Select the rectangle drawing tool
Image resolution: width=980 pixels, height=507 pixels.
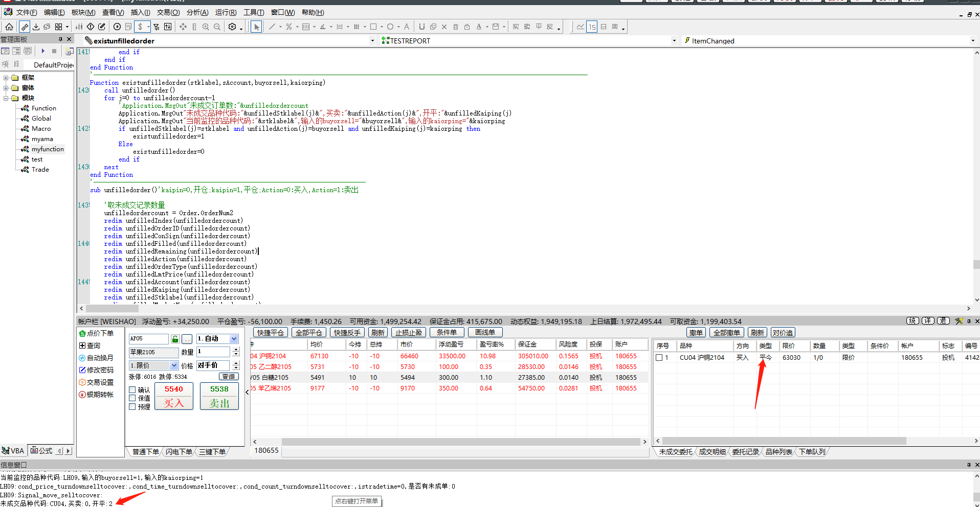pyautogui.click(x=373, y=27)
